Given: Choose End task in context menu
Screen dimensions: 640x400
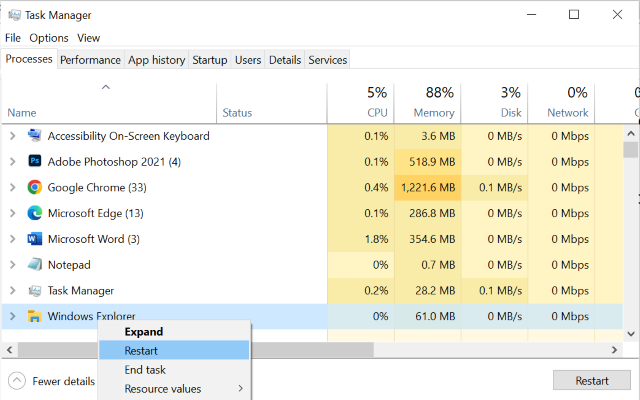Looking at the screenshot, I should [x=174, y=369].
